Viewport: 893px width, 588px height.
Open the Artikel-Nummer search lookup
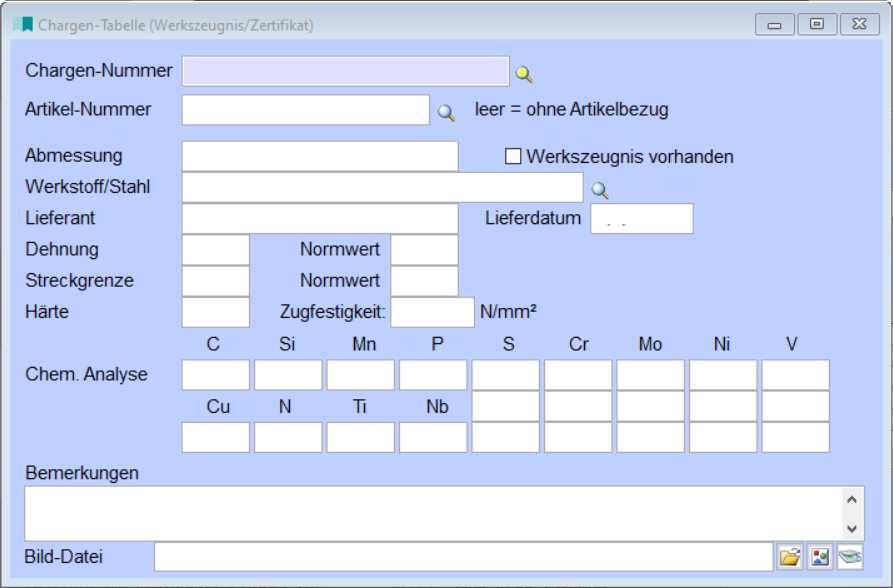point(446,112)
